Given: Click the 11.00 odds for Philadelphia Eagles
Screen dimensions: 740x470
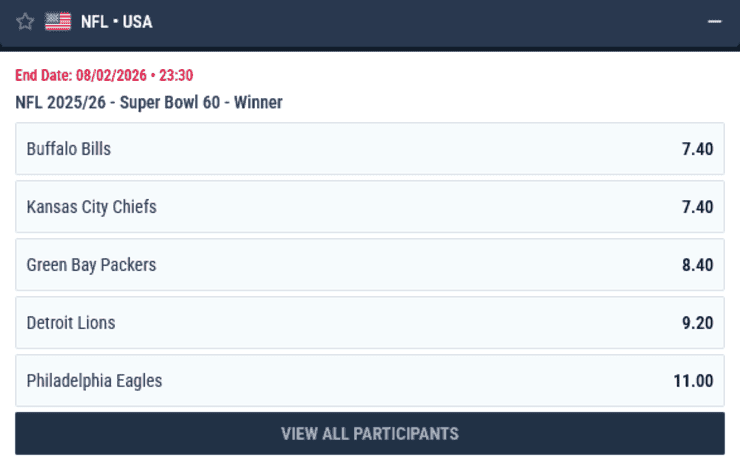Looking at the screenshot, I should pos(693,381).
